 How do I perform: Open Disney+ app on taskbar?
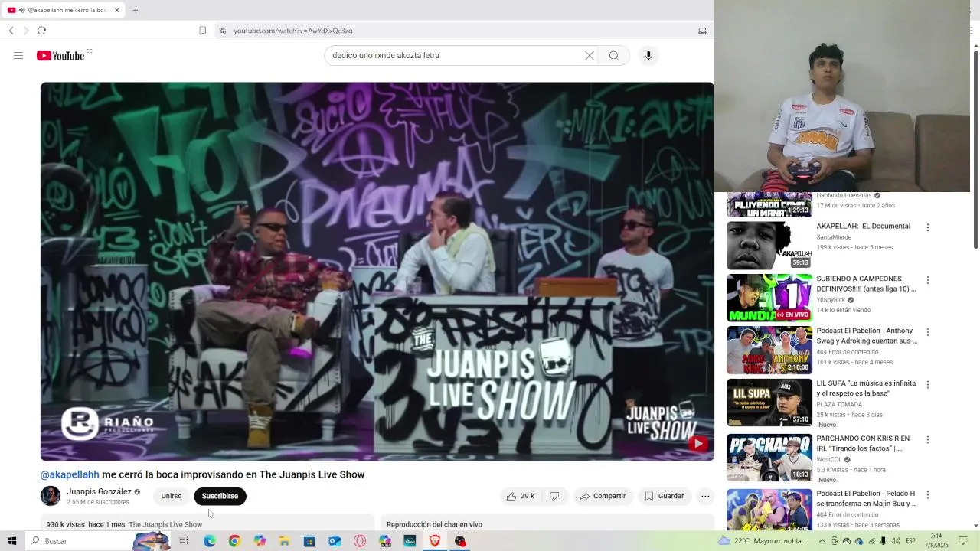pos(410,541)
